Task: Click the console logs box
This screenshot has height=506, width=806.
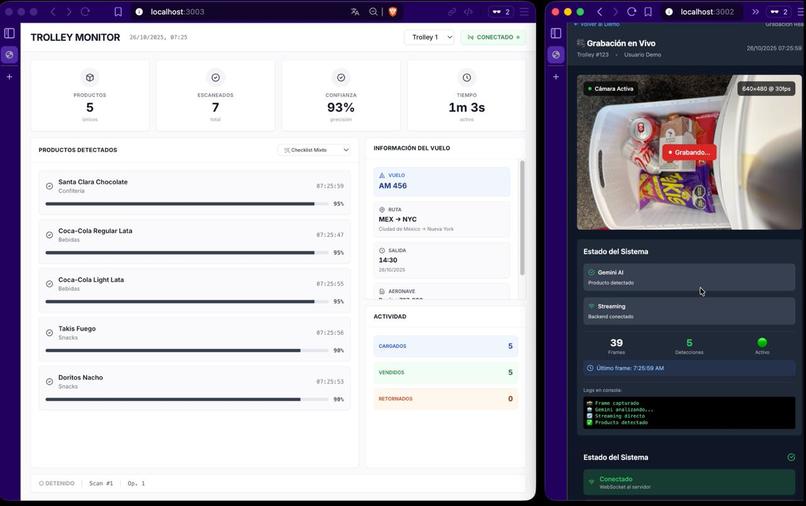Action: point(689,412)
